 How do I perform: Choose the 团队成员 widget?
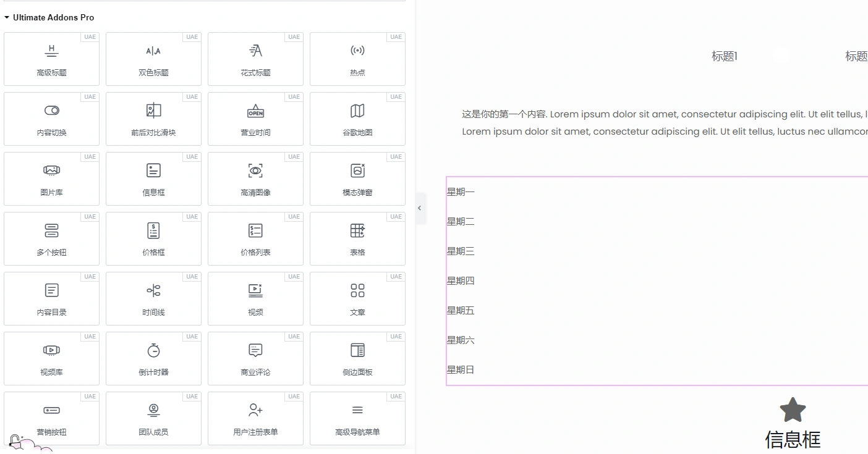[x=153, y=418]
